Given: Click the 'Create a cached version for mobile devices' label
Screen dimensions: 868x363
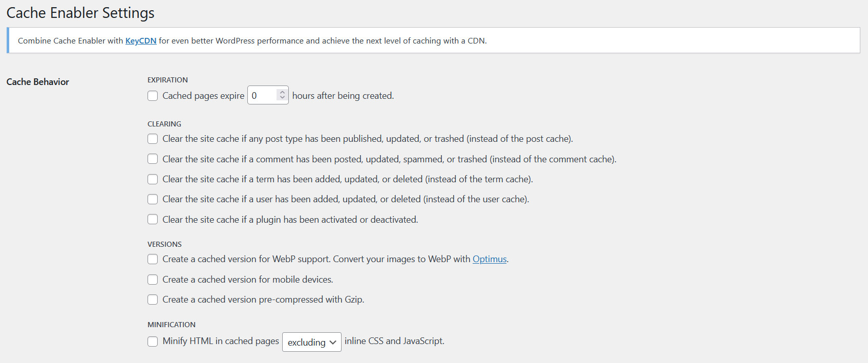Looking at the screenshot, I should 247,280.
